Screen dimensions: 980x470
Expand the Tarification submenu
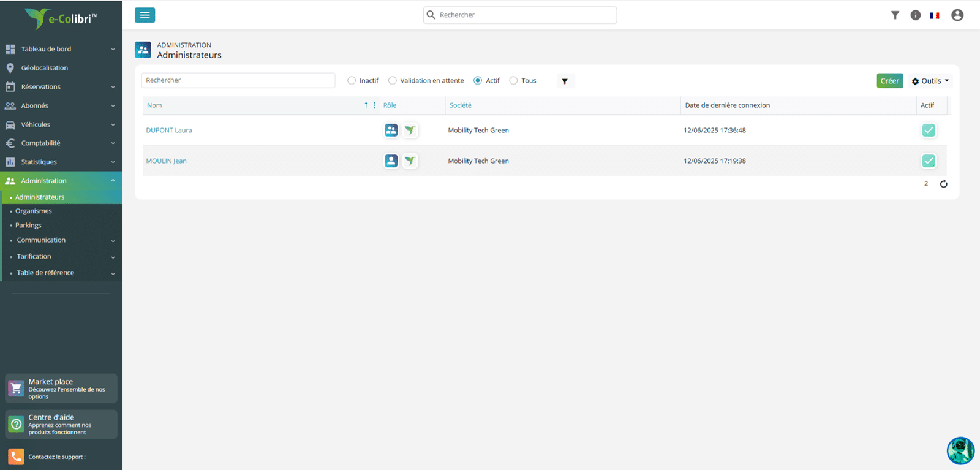(61, 256)
